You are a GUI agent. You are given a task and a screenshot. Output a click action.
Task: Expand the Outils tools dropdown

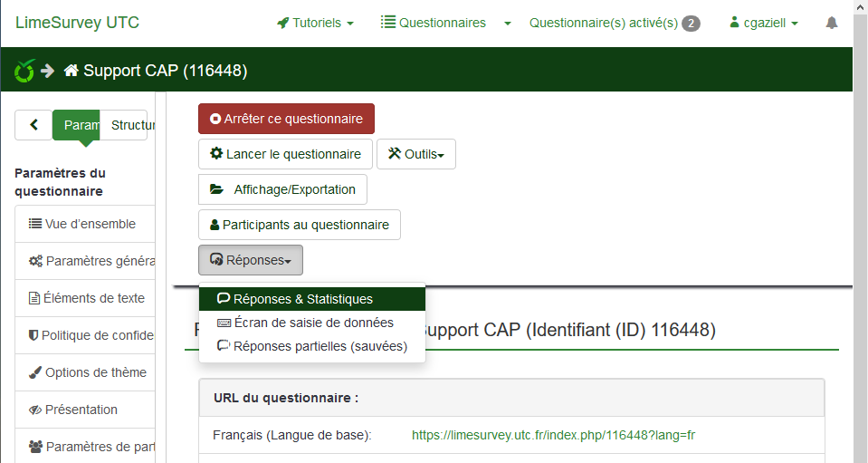(x=416, y=154)
